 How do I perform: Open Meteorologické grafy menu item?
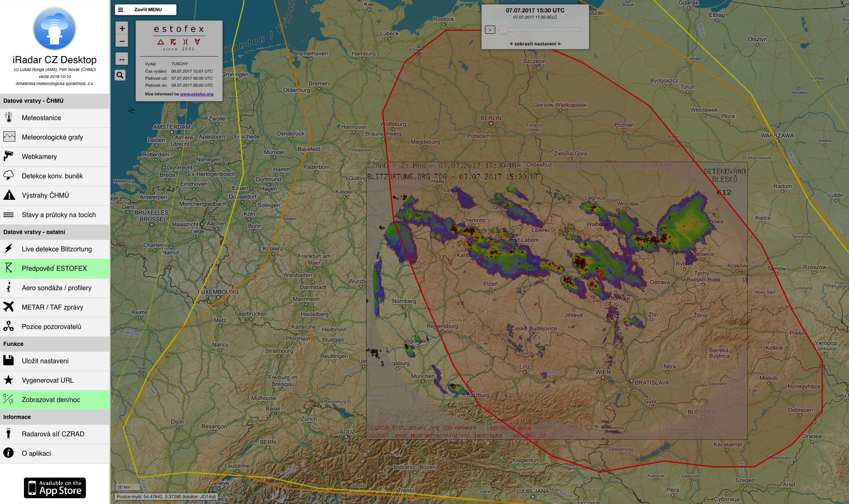(55, 137)
